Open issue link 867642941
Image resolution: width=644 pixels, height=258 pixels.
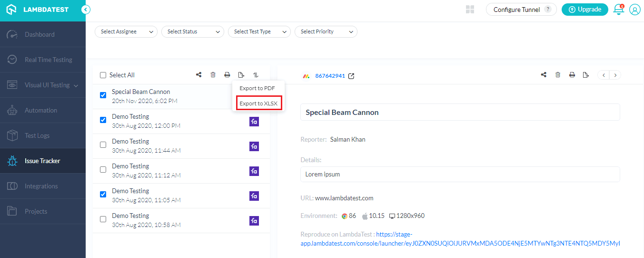coord(330,76)
